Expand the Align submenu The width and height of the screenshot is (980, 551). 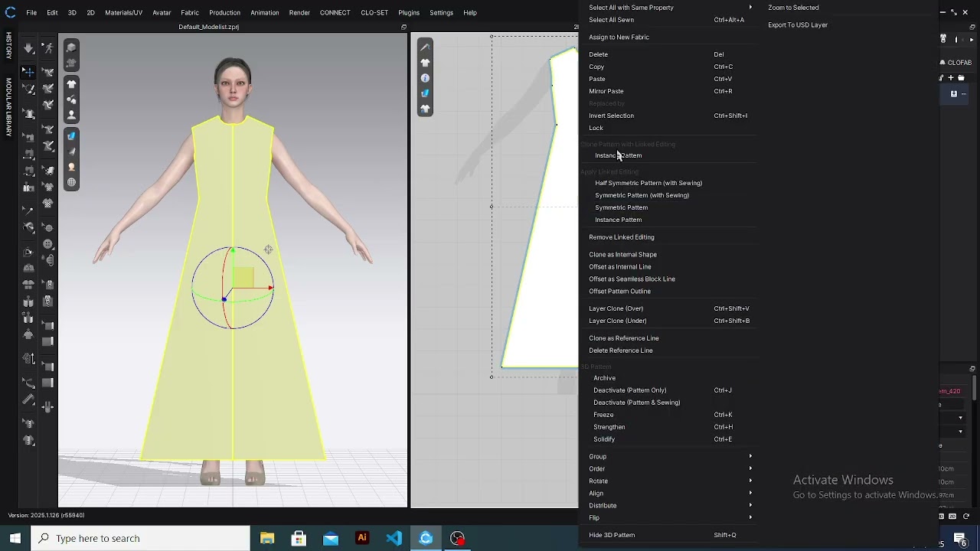[x=669, y=494]
